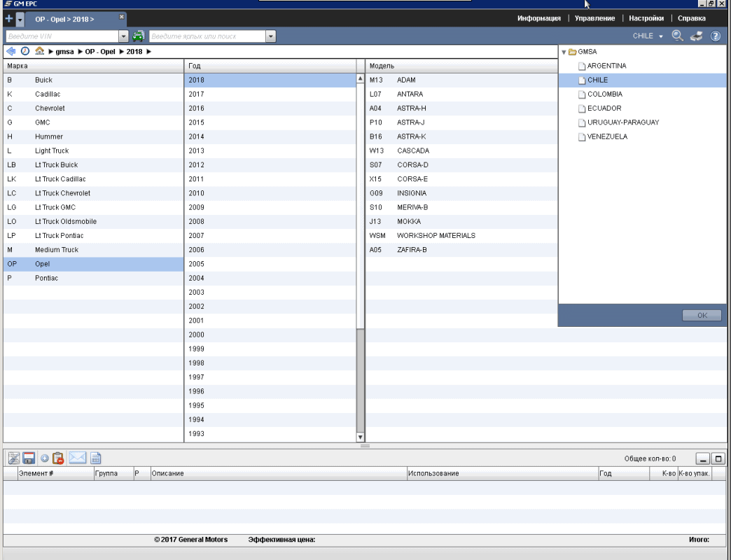Save the parts list with floppy icon
The width and height of the screenshot is (731, 560).
point(29,458)
